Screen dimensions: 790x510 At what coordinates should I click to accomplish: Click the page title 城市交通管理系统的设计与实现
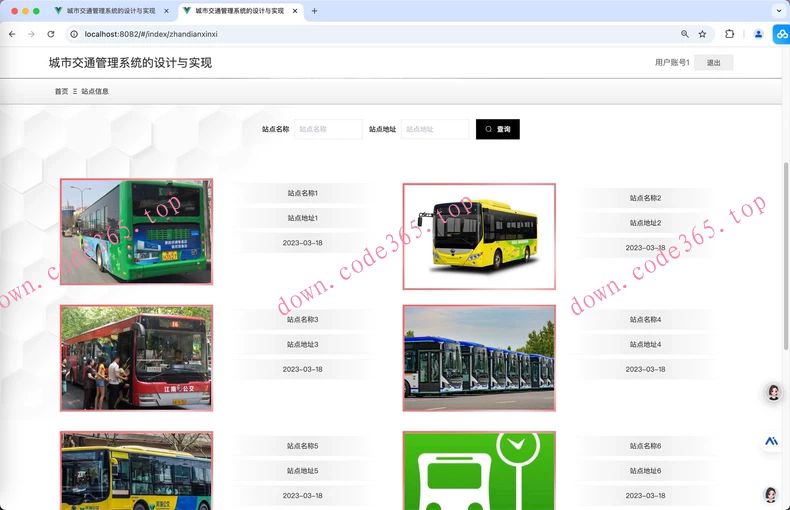[x=130, y=62]
